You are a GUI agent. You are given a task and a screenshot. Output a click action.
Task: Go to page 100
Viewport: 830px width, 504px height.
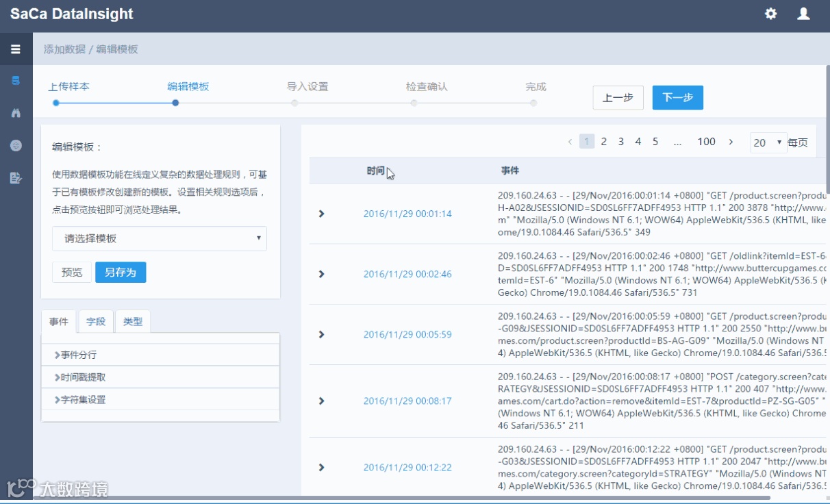[707, 142]
